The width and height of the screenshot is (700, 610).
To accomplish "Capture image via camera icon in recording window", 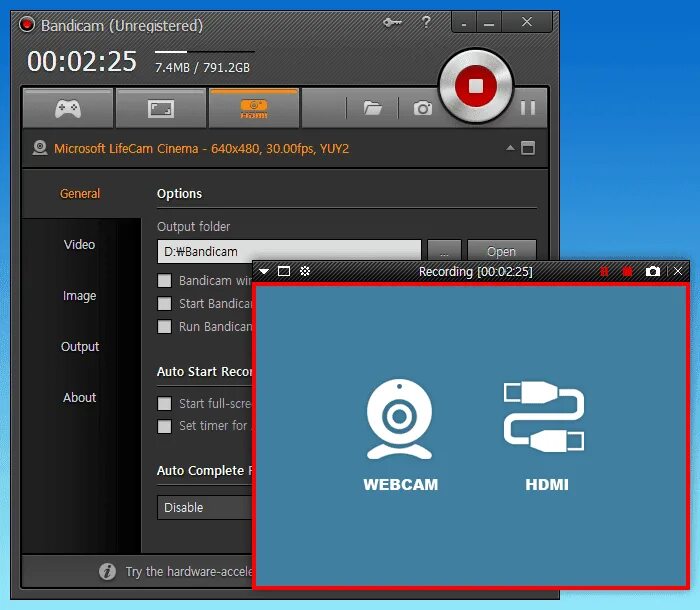I will point(653,271).
